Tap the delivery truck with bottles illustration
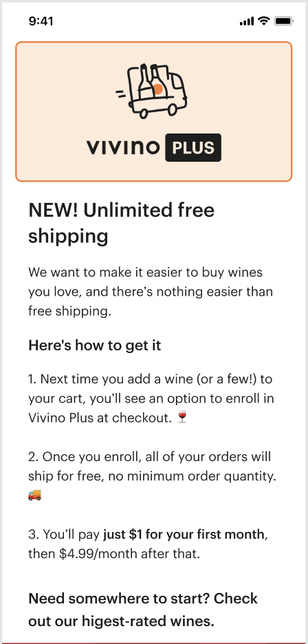308x644 pixels. 152,92
